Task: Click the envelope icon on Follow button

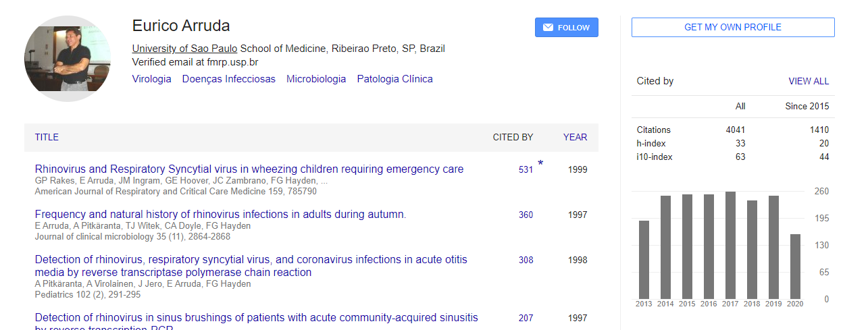Action: (x=548, y=28)
